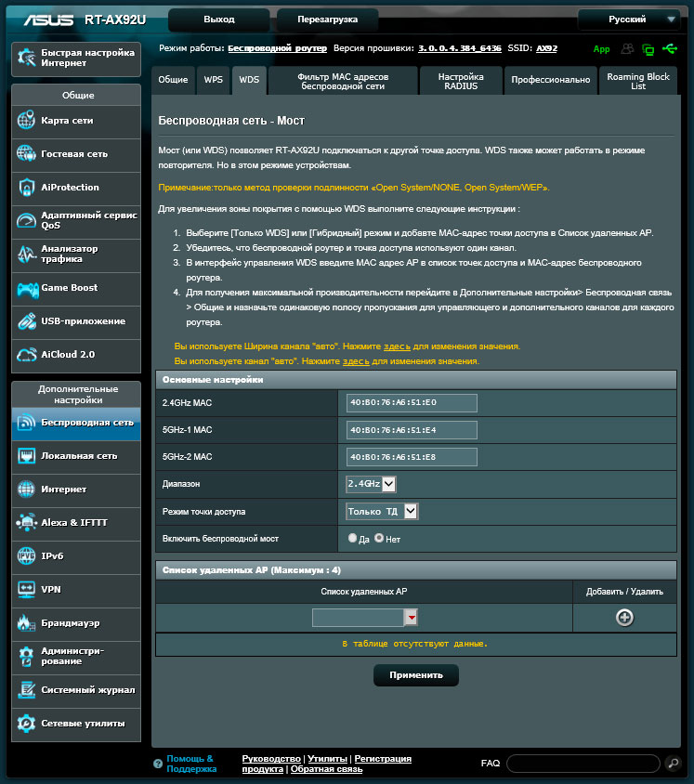Open the Режим точки доступа dropdown
This screenshot has width=694, height=784.
382,512
